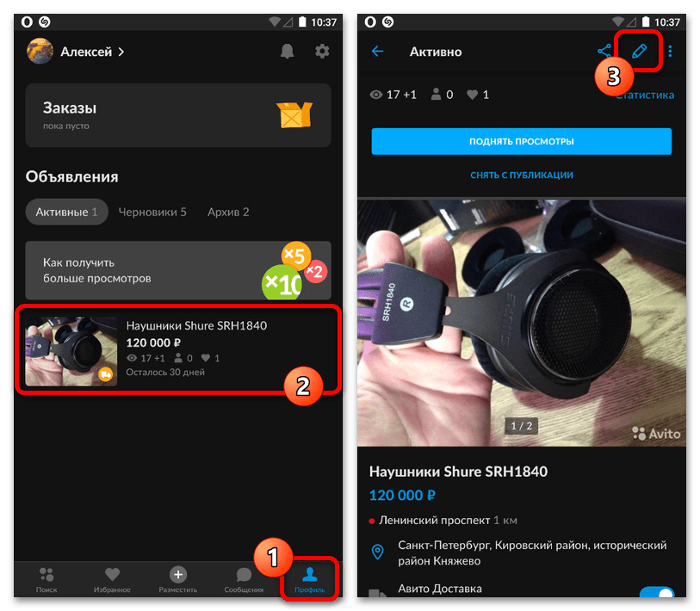
Task: Expand the Алексей profile name chevron
Action: [x=121, y=52]
